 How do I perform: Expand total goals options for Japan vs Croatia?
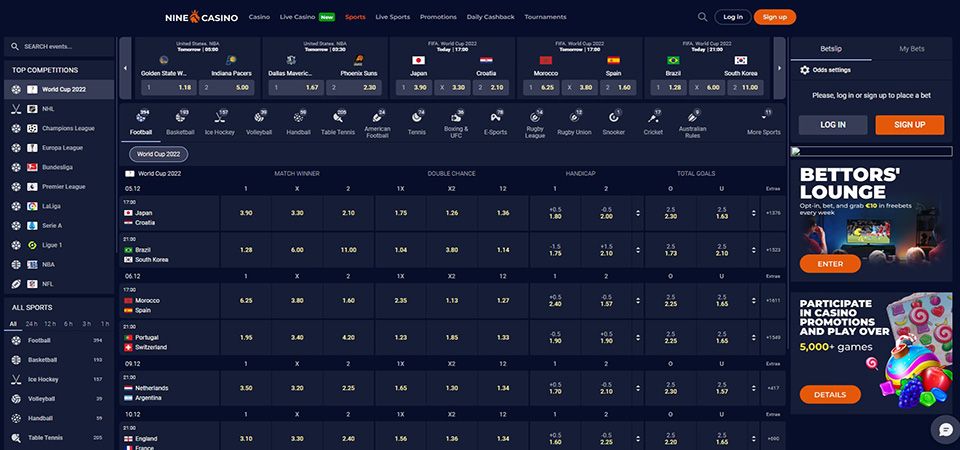tap(754, 213)
